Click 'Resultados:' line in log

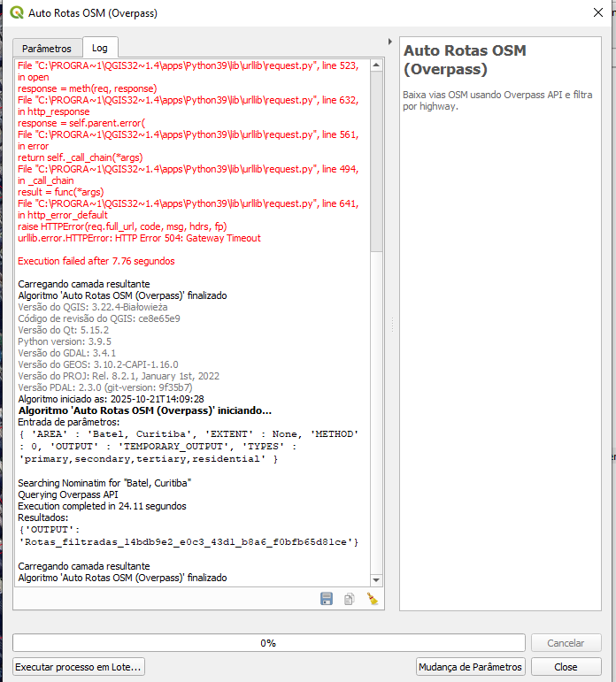tap(42, 517)
